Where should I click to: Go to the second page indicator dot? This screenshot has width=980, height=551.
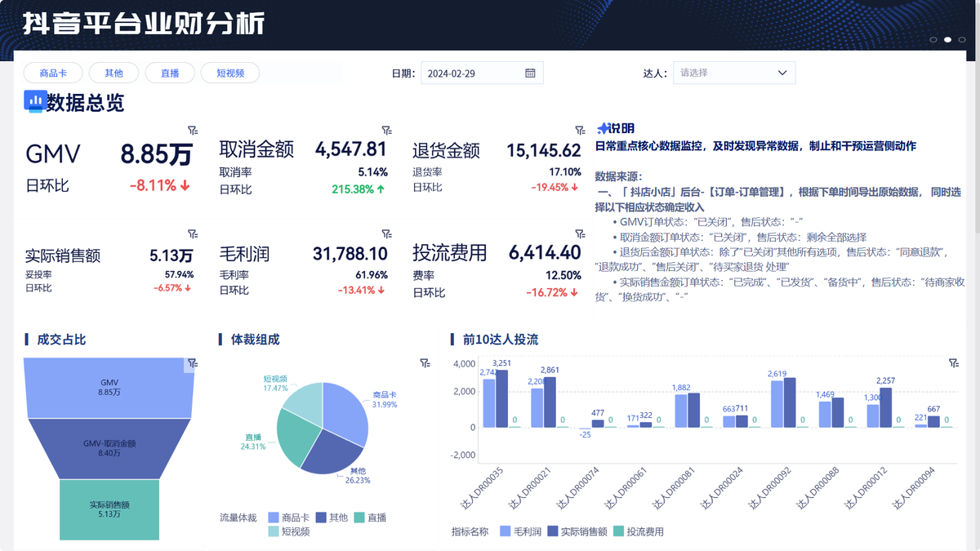point(947,39)
